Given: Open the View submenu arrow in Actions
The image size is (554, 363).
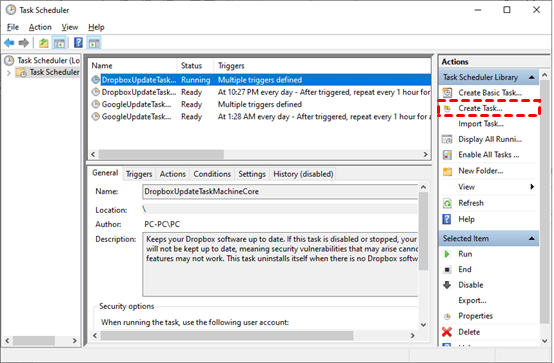Looking at the screenshot, I should click(532, 187).
